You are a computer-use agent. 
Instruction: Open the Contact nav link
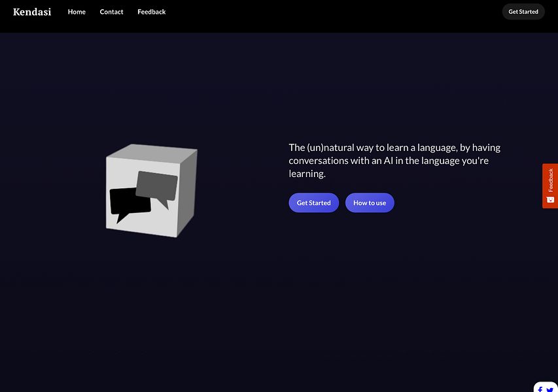111,12
